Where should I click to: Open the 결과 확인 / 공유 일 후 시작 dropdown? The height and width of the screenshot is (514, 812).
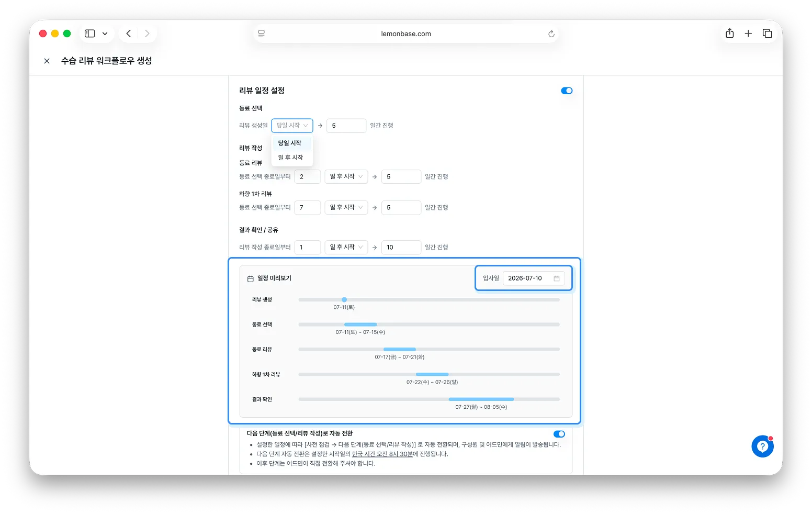click(x=346, y=248)
